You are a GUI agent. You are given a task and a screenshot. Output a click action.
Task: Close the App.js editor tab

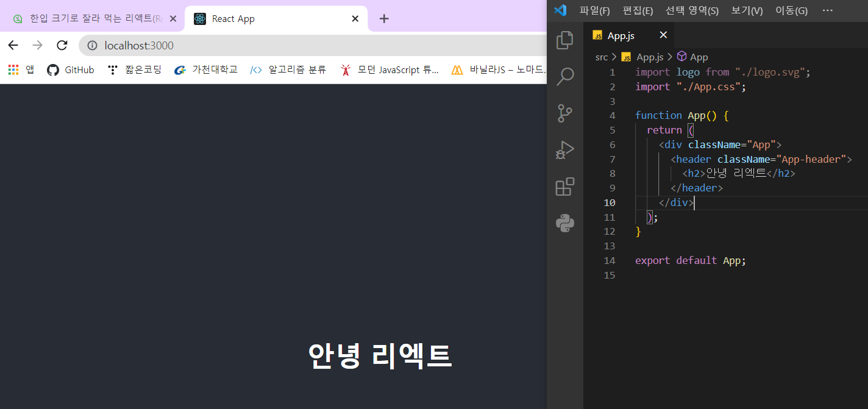pyautogui.click(x=664, y=35)
